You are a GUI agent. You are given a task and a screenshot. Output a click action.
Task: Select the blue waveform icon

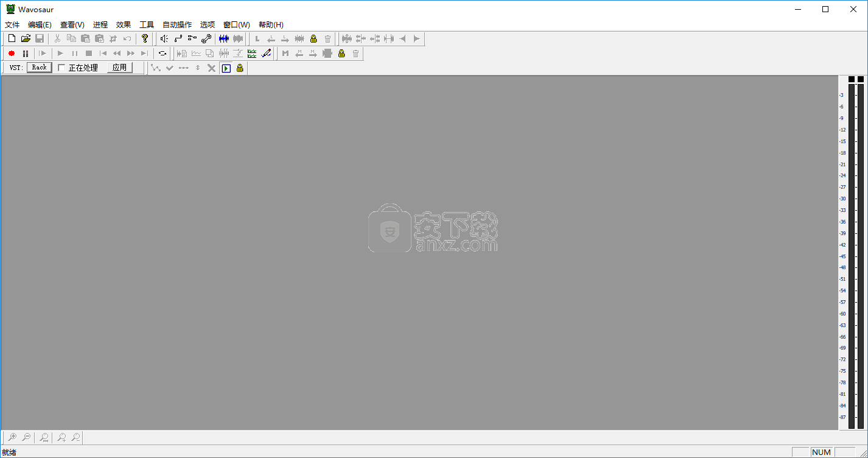point(223,39)
